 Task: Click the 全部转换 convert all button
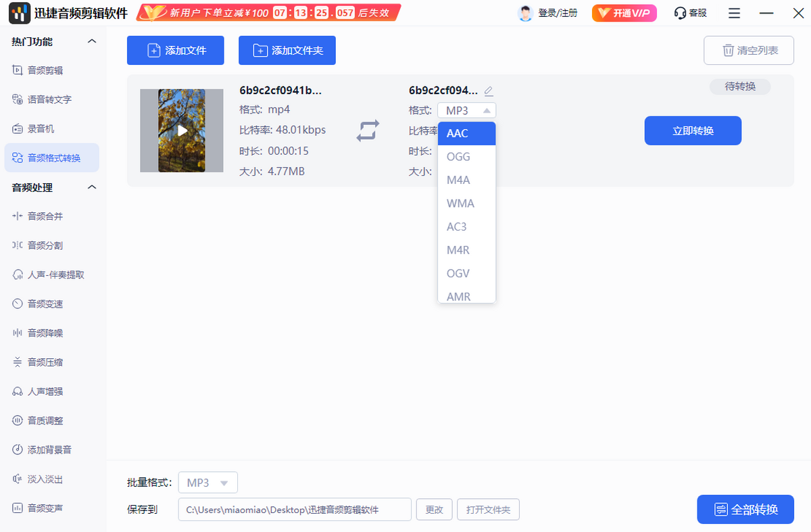click(745, 510)
